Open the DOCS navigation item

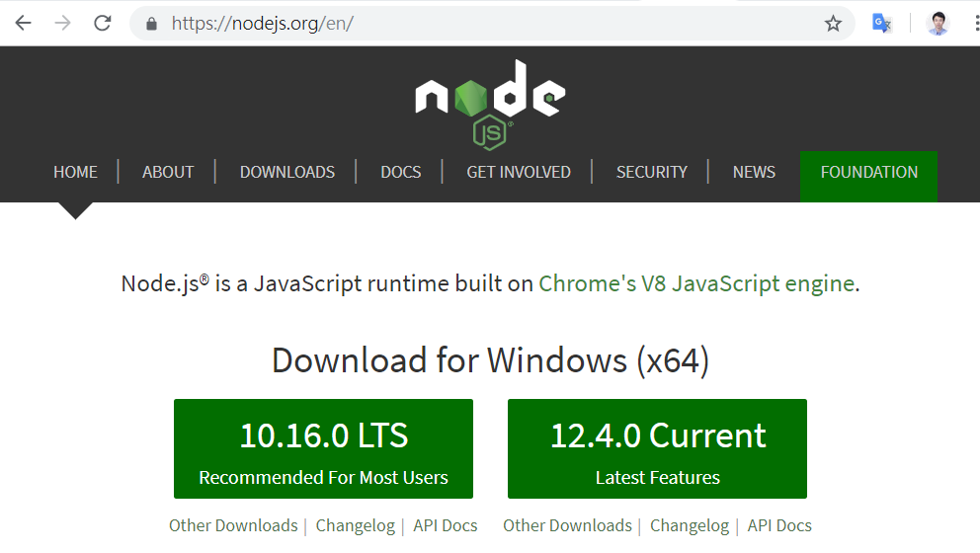pyautogui.click(x=401, y=172)
